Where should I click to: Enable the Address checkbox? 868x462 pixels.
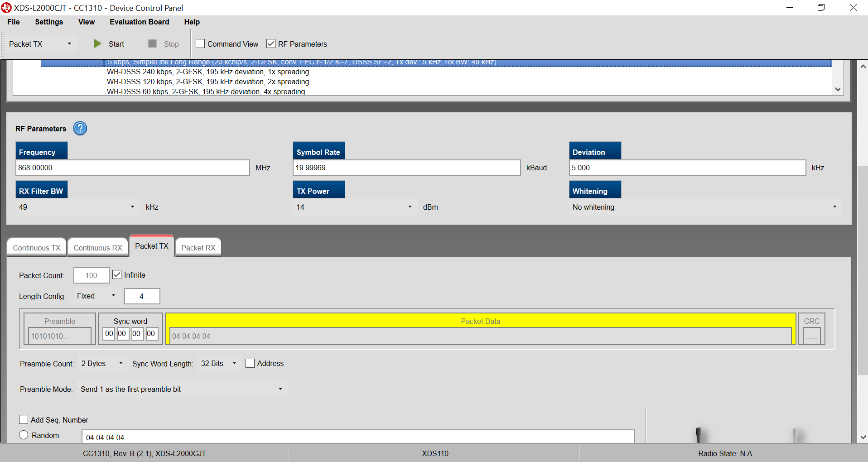point(250,363)
